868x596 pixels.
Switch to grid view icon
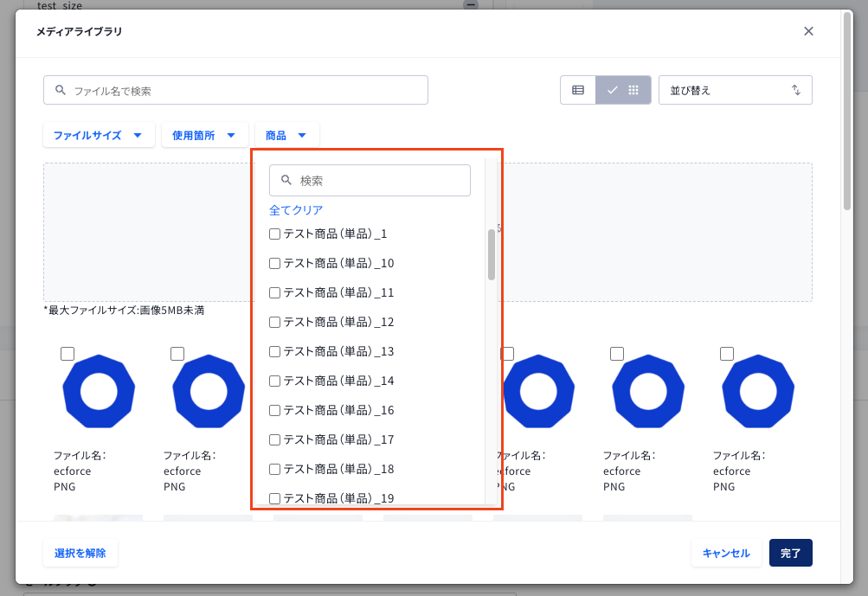pos(633,90)
